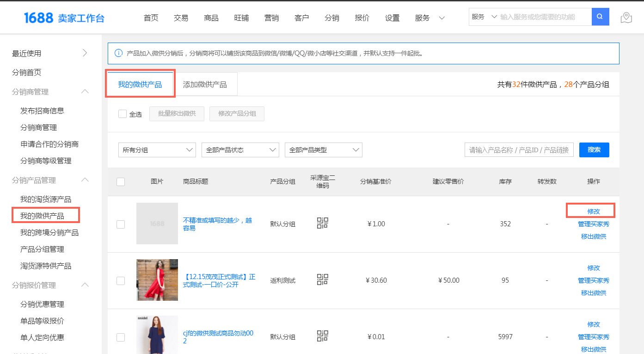Click the blue 搜索 button
Image resolution: width=644 pixels, height=354 pixels.
pyautogui.click(x=594, y=150)
